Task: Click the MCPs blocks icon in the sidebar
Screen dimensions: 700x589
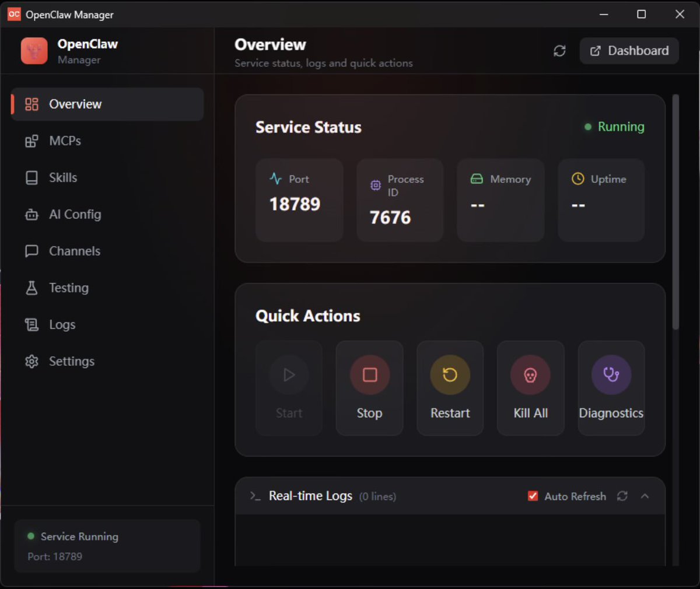Action: tap(32, 141)
